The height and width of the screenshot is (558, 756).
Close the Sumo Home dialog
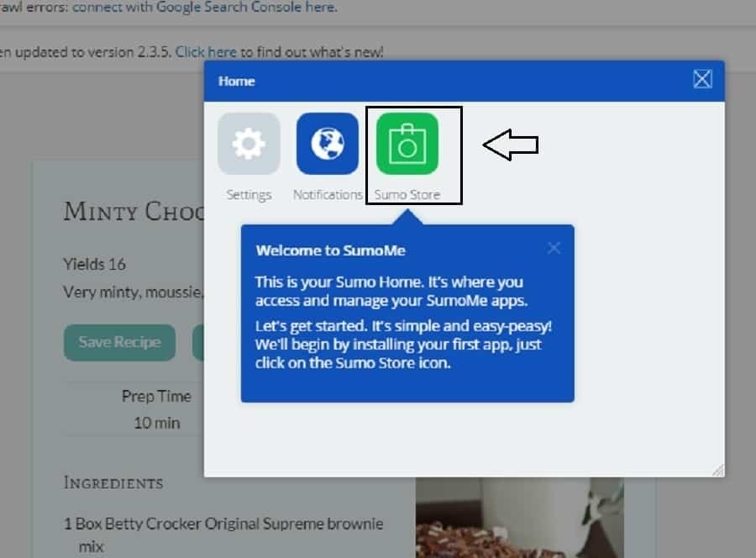click(x=702, y=79)
